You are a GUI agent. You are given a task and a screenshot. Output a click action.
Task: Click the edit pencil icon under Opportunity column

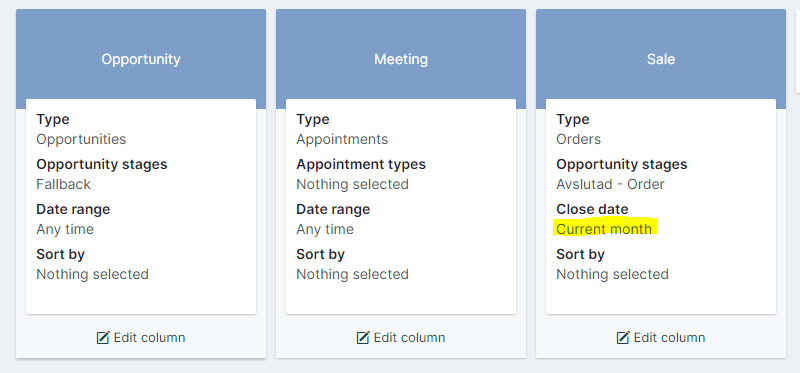103,338
